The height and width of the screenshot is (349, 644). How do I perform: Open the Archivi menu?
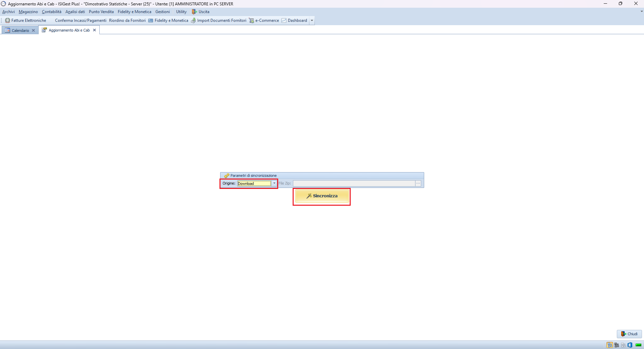click(8, 12)
